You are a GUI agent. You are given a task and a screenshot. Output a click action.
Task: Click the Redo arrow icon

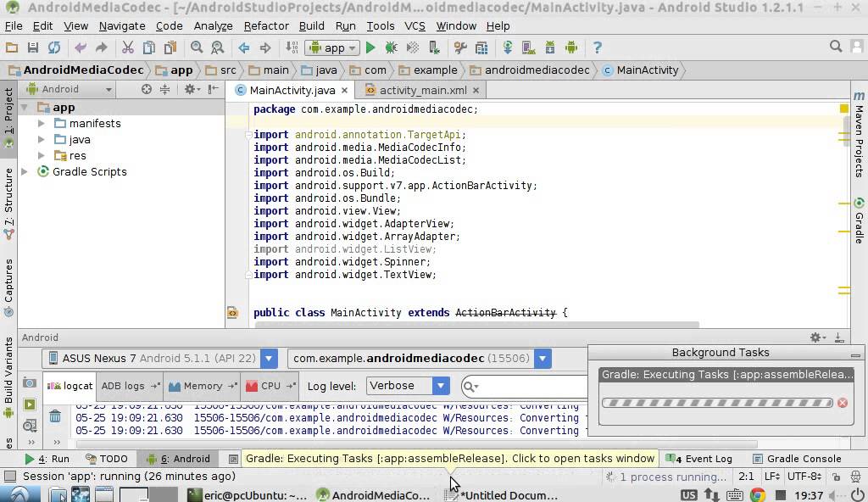[102, 47]
